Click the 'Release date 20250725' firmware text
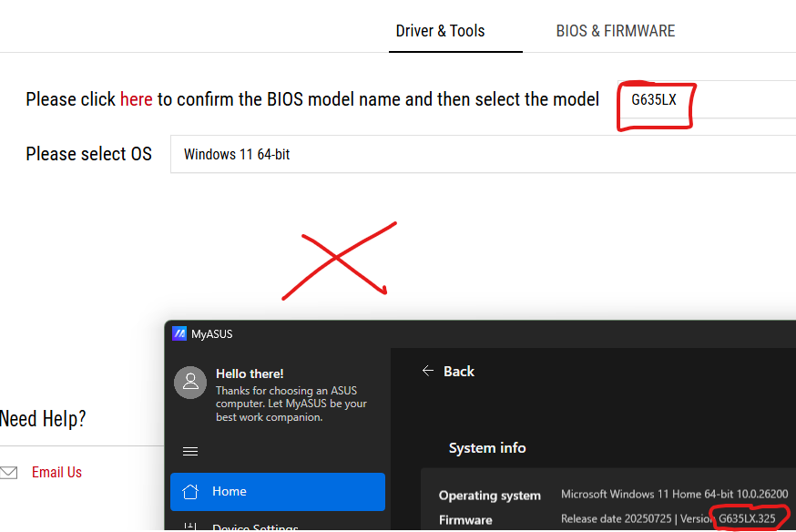Screen dimensions: 796x532 617,519
